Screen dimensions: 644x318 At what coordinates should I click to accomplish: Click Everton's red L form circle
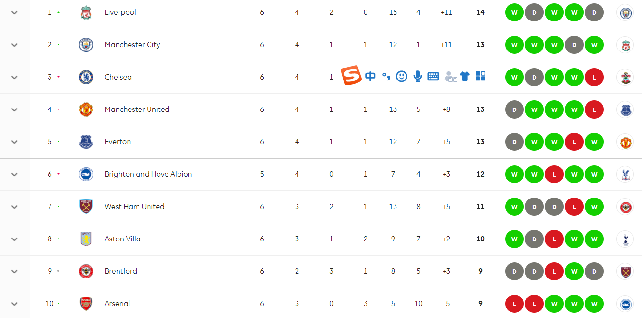pyautogui.click(x=575, y=142)
